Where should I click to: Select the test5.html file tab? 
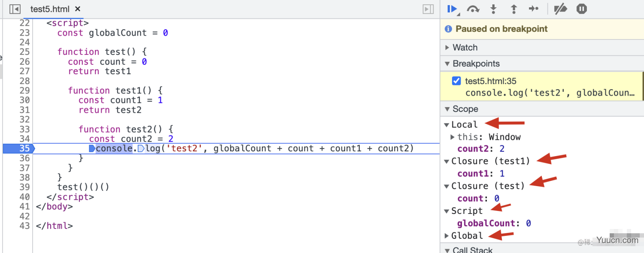pos(50,9)
